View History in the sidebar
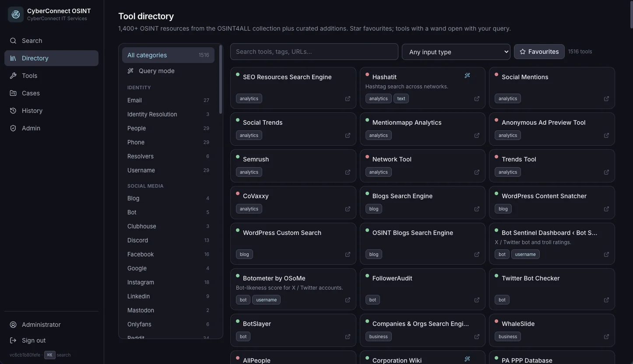633x364 pixels. pyautogui.click(x=51, y=111)
